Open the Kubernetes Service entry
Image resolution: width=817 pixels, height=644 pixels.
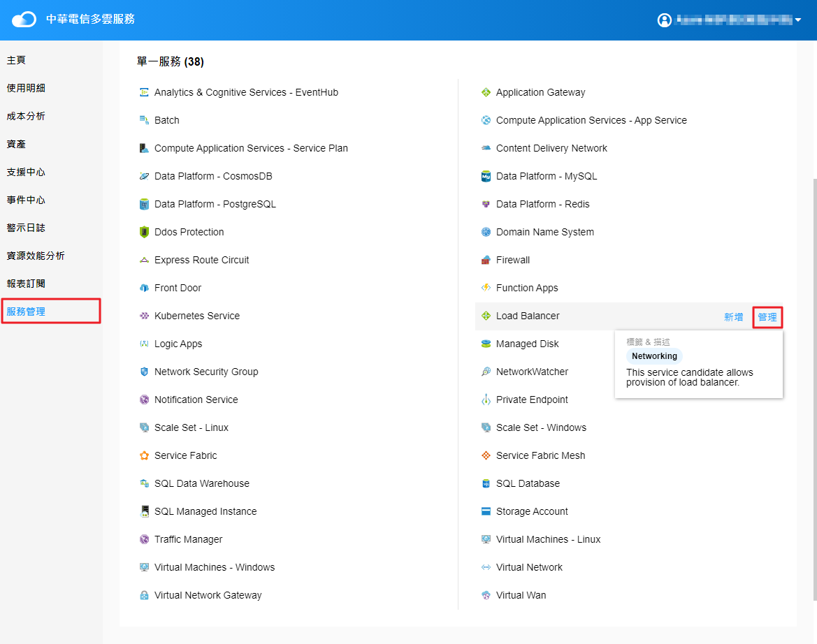[197, 316]
